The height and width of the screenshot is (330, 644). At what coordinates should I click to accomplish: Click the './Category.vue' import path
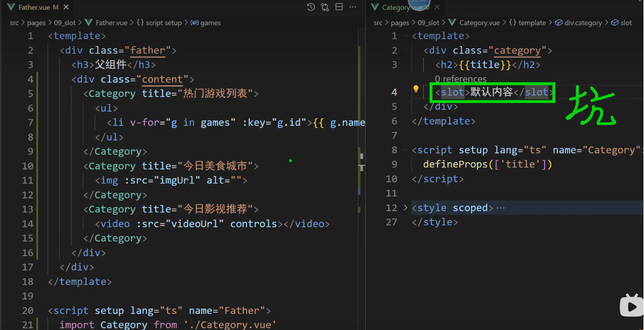coord(230,325)
